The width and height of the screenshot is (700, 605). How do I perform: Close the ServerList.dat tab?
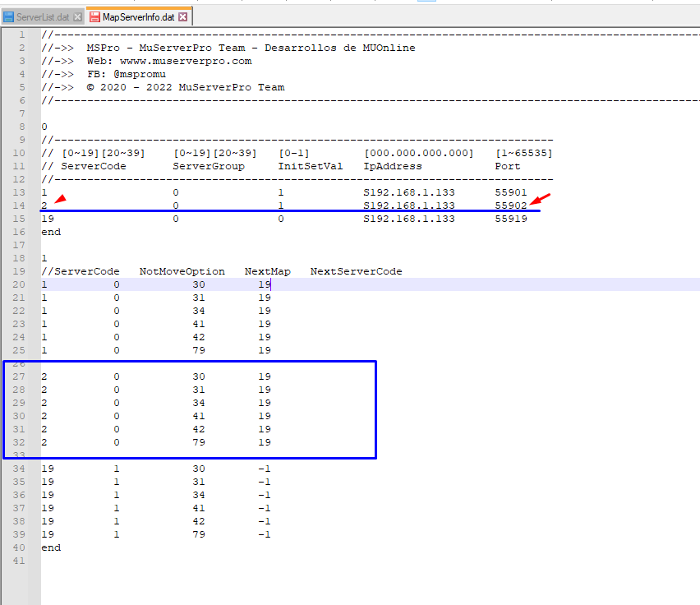click(x=77, y=16)
